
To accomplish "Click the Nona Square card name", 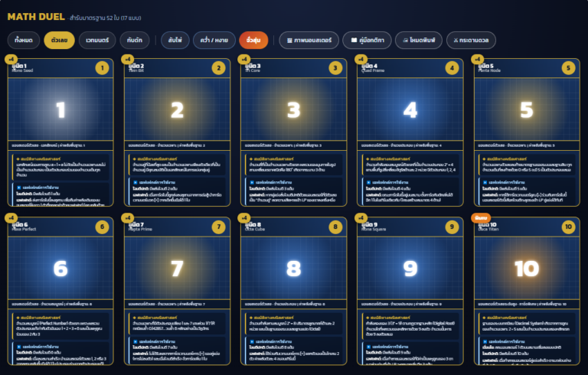I will [374, 229].
